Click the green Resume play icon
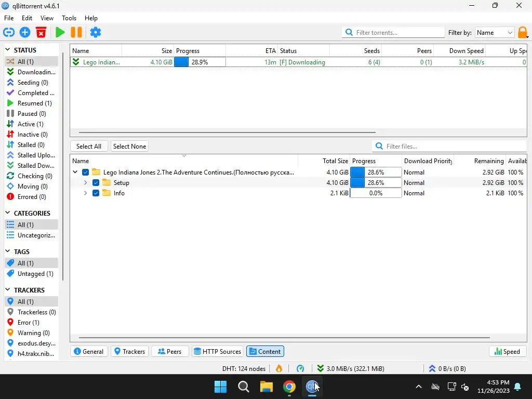Image resolution: width=532 pixels, height=399 pixels. 60,33
